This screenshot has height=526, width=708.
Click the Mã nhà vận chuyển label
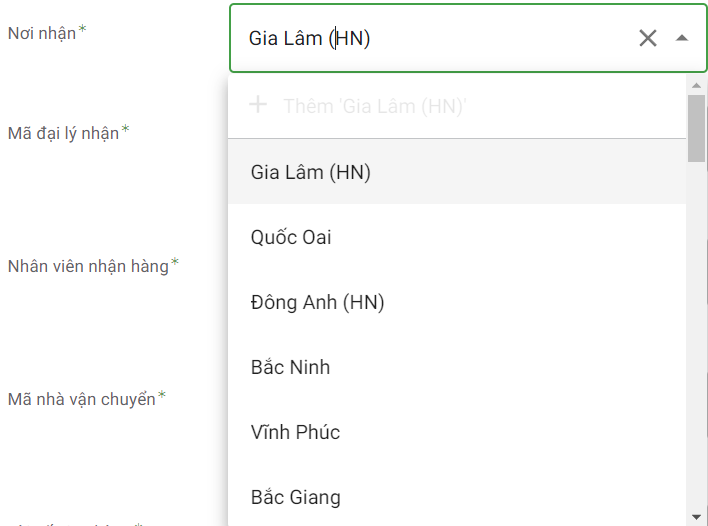click(x=81, y=399)
